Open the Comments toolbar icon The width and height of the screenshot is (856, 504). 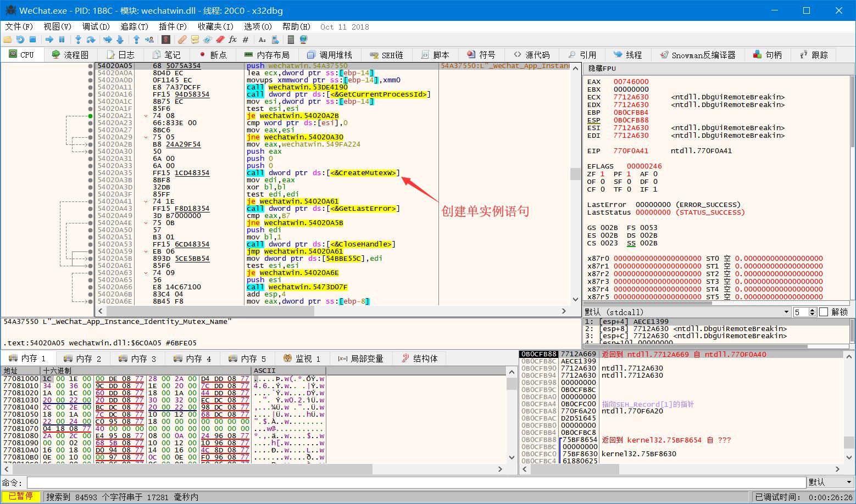[194, 40]
